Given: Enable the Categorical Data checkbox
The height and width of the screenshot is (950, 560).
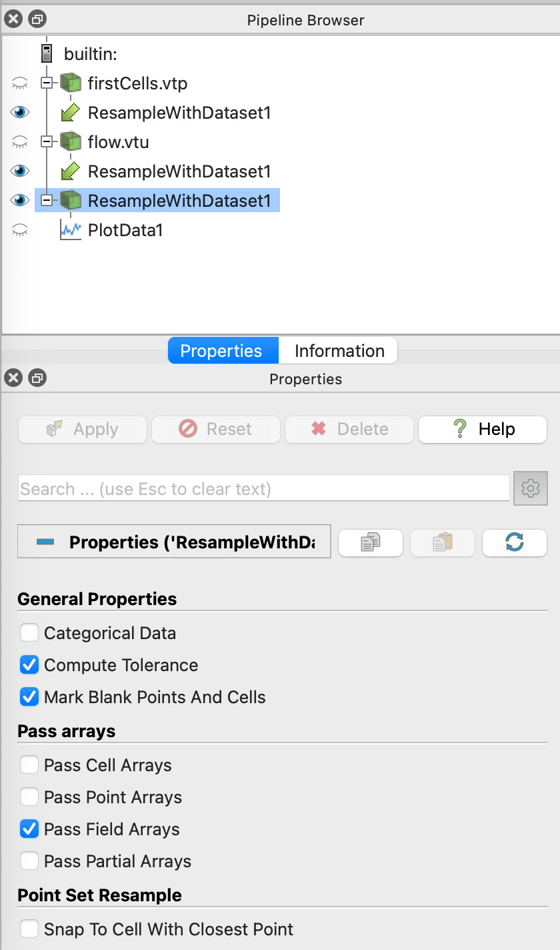Looking at the screenshot, I should point(29,632).
